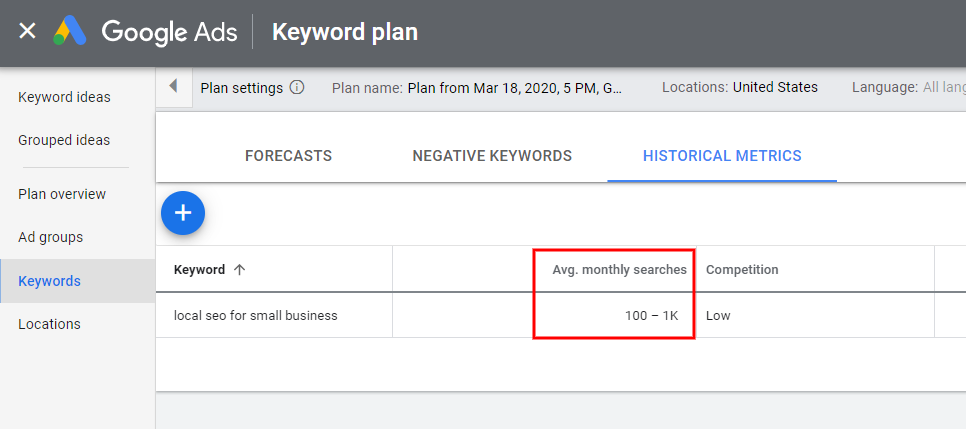The image size is (966, 429).
Task: Change the Language setting
Action: pyautogui.click(x=907, y=88)
